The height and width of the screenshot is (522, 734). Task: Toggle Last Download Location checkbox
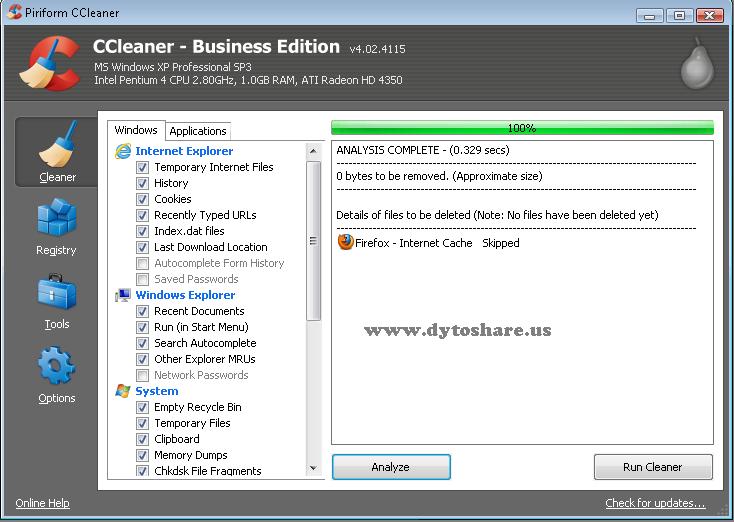point(142,247)
